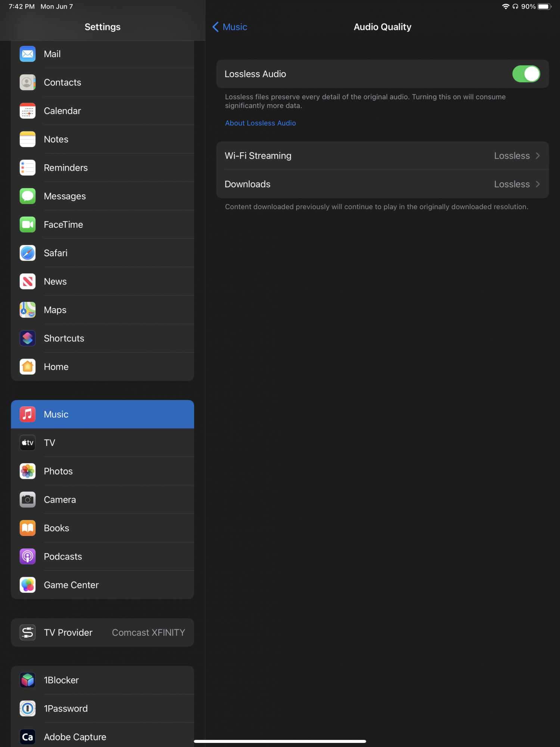The image size is (560, 747).
Task: Tap the 7:42 PM clock
Action: pyautogui.click(x=22, y=6)
